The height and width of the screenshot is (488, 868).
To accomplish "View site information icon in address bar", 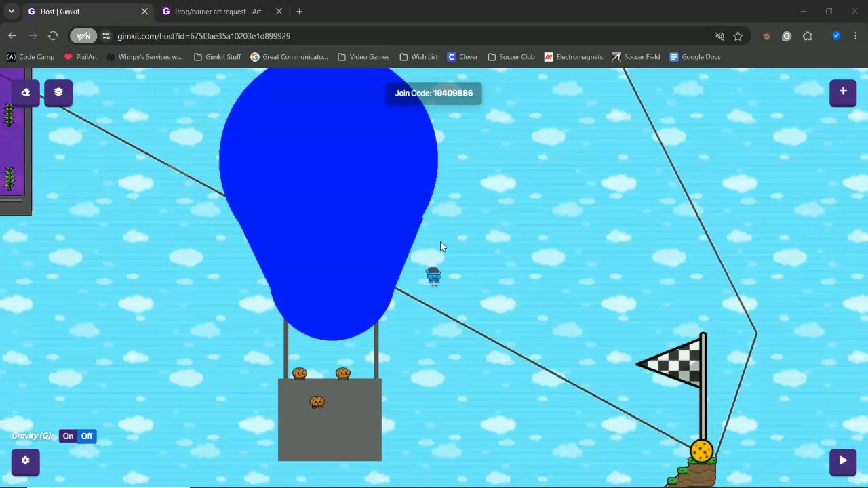I will [x=106, y=36].
